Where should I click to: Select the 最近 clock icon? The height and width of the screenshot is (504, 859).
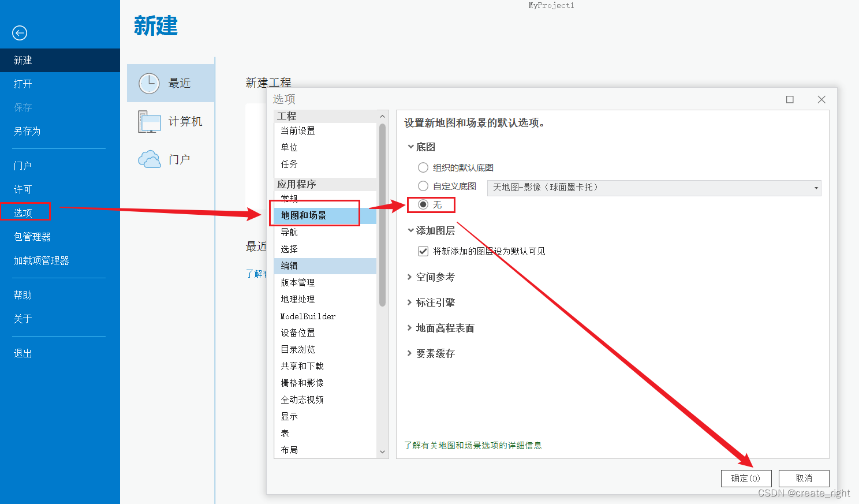click(x=149, y=83)
